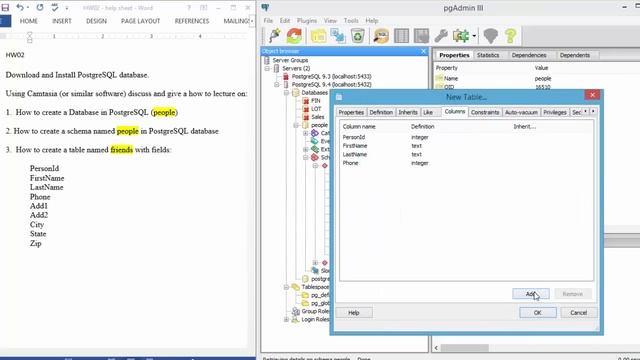The image size is (640, 360).
Task: Open the Help menu in pgAdmin
Action: [x=371, y=20]
